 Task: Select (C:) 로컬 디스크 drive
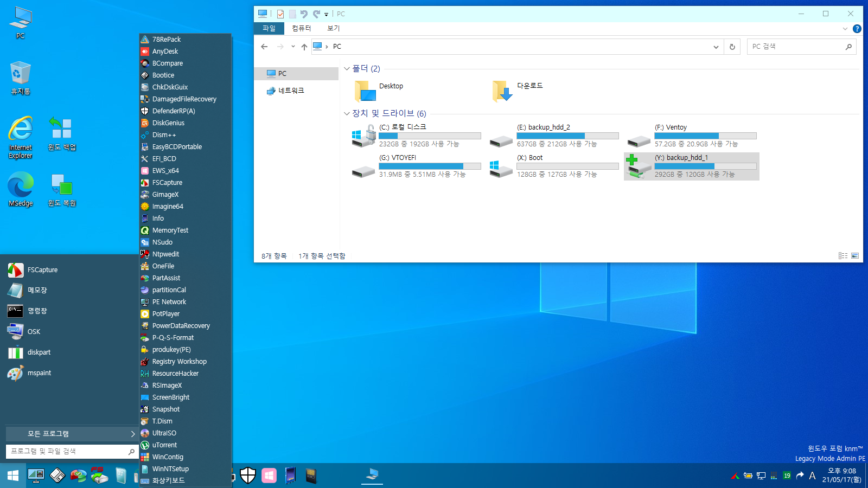click(416, 136)
